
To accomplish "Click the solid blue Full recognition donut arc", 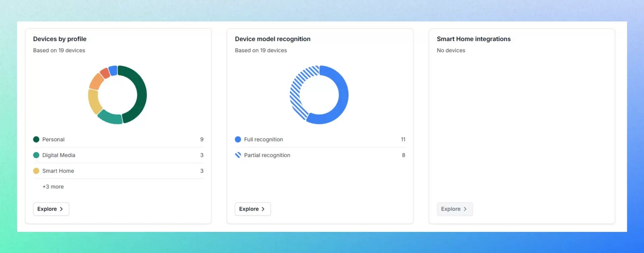I will 343,97.
